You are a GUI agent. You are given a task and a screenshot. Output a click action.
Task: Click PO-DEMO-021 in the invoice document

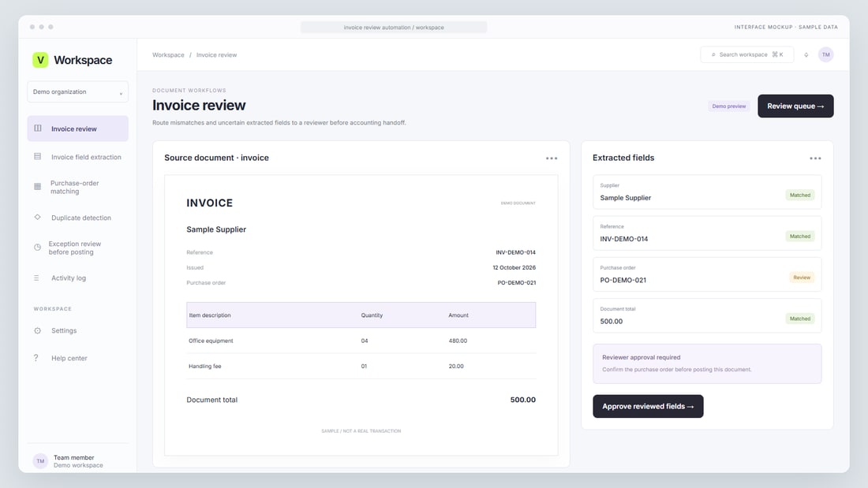(x=517, y=283)
